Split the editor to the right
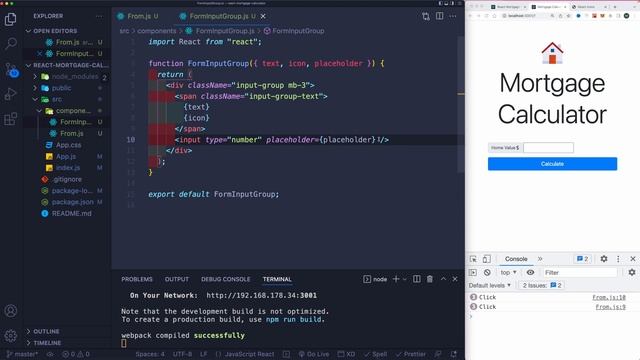Screen dimensions: 640x360 [x=440, y=16]
